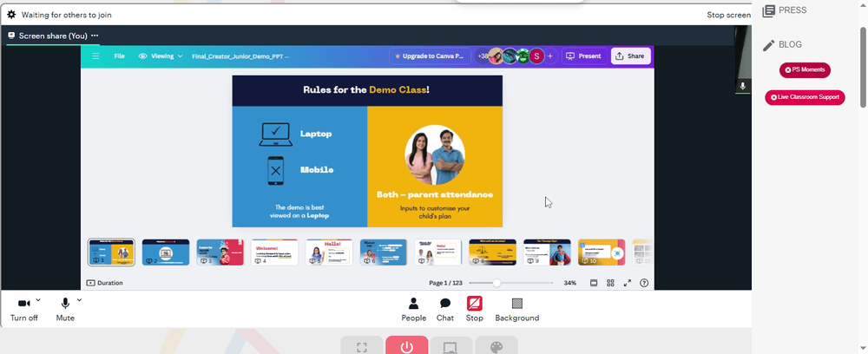Click the laptop icon in bottom bar

point(451,347)
